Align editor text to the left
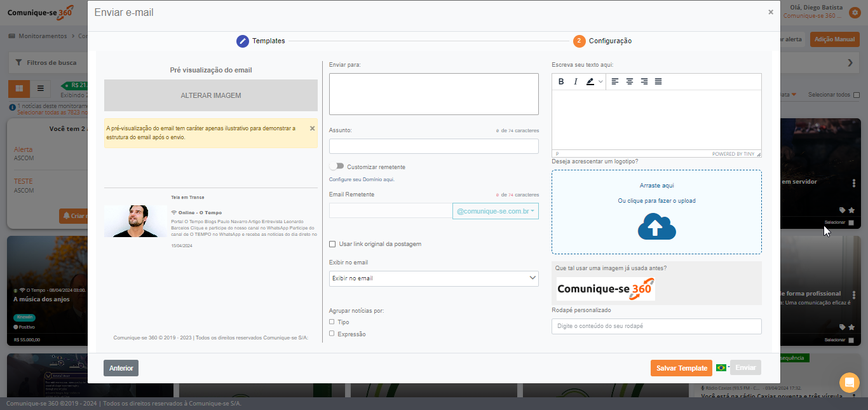This screenshot has height=410, width=868. coord(614,81)
